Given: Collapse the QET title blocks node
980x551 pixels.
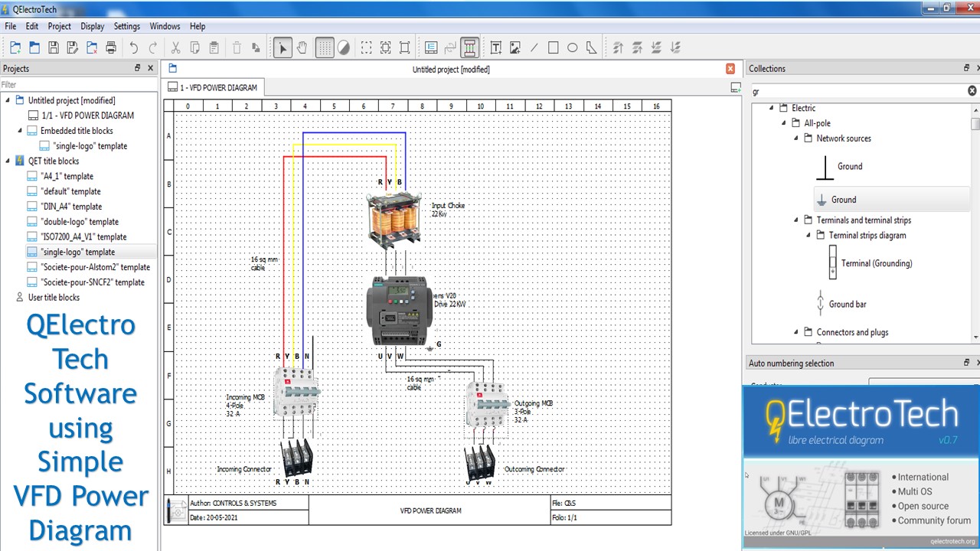Looking at the screenshot, I should [x=8, y=161].
